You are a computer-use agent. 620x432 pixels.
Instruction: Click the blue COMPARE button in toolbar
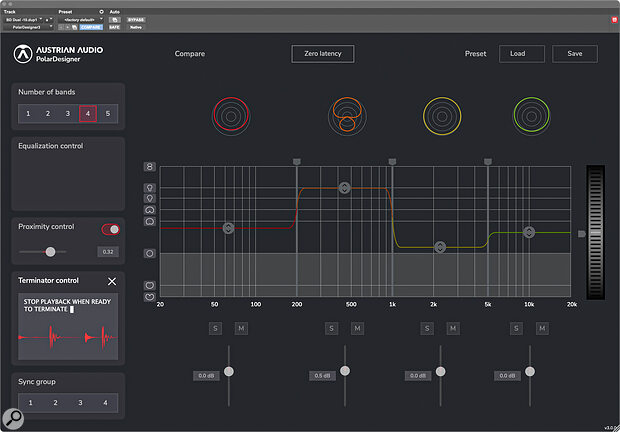coord(91,27)
